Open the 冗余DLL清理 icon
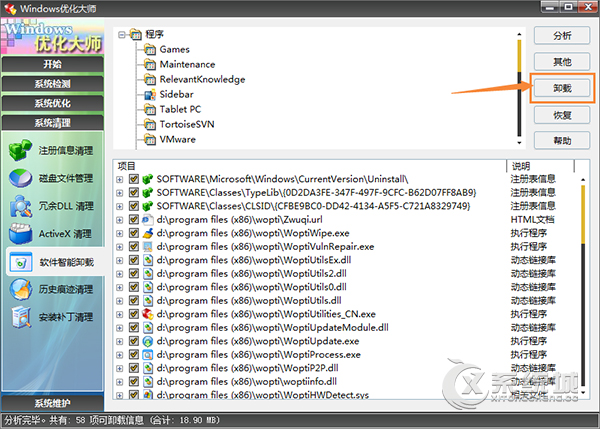600x429 pixels. 20,206
